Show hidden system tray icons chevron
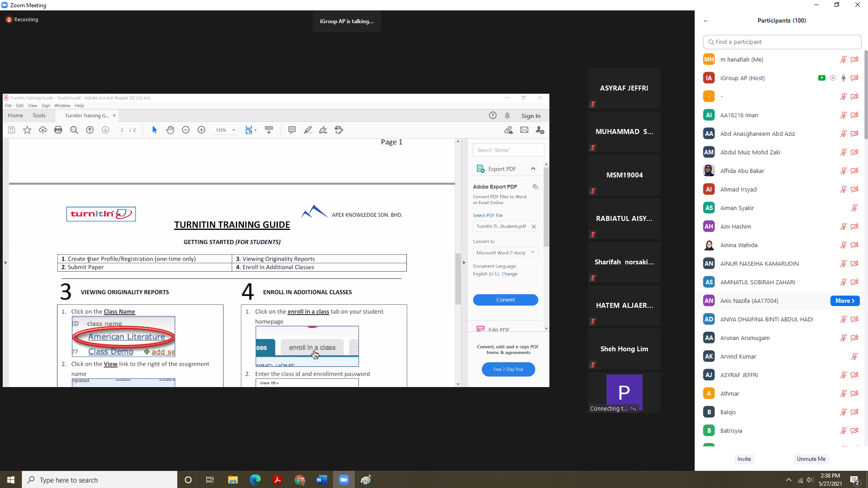 (x=789, y=480)
